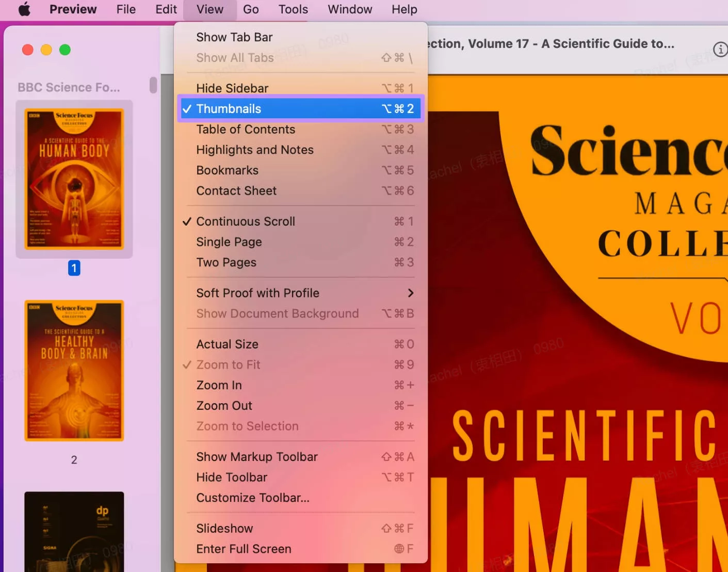Image resolution: width=728 pixels, height=572 pixels.
Task: Enable Two Pages layout
Action: point(226,262)
